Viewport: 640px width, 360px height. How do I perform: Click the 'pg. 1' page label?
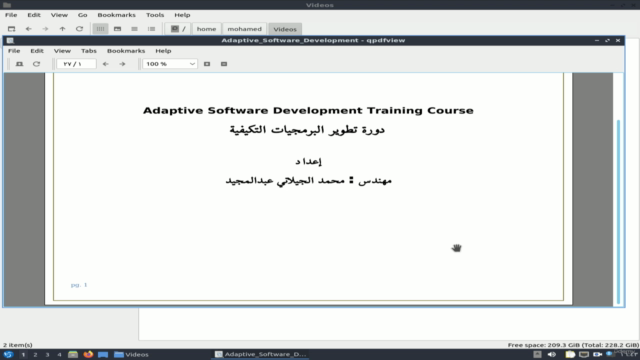point(79,284)
